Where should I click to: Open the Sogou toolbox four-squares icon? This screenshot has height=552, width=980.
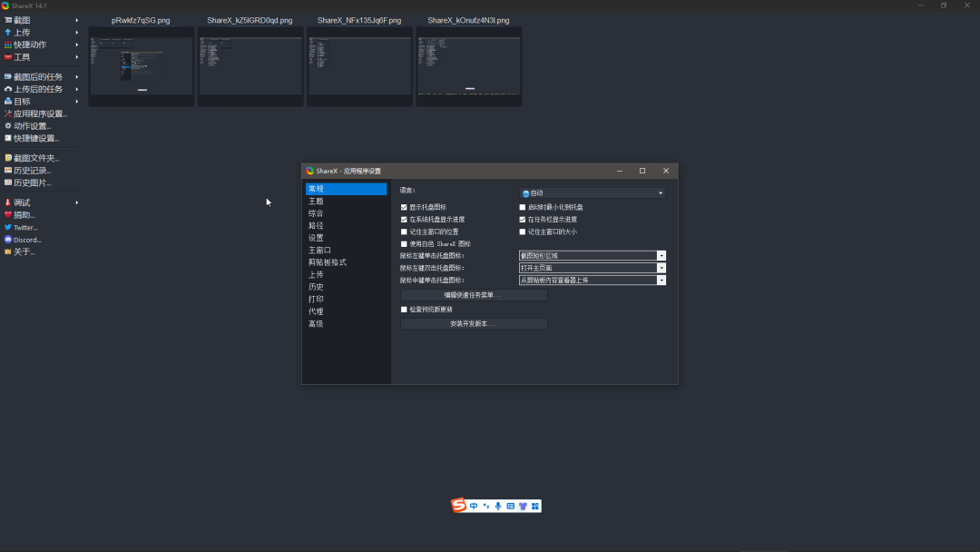[535, 506]
